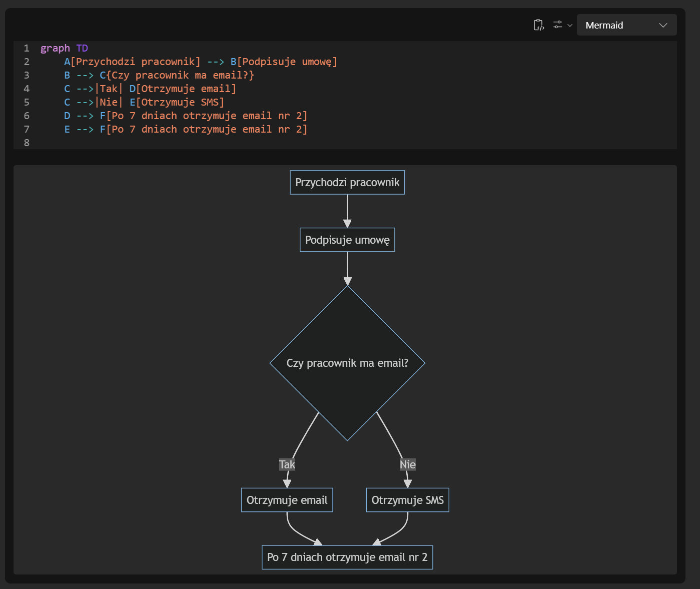Viewport: 700px width, 589px height.
Task: Open the Mermaid language dropdown
Action: coord(626,25)
